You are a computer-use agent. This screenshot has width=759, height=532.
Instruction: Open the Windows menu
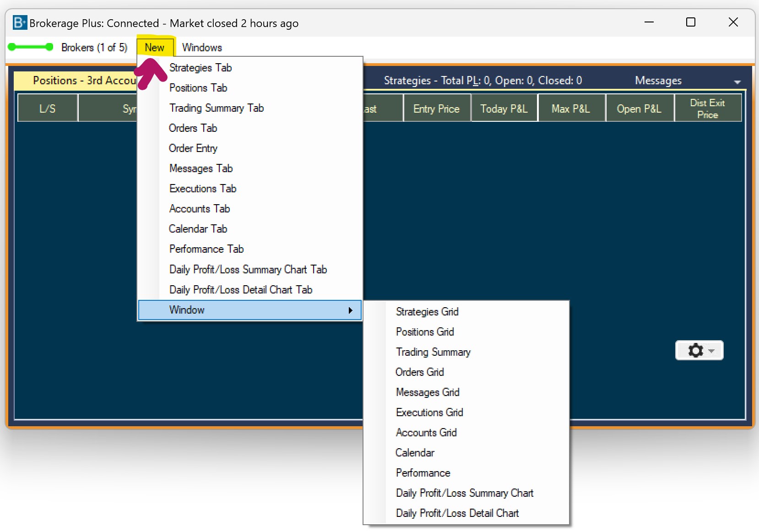pos(201,48)
